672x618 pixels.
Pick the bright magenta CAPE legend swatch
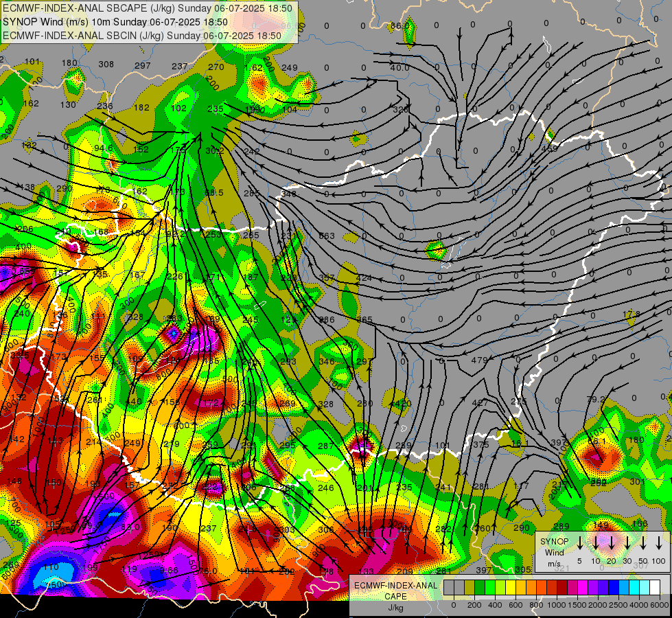click(x=583, y=587)
